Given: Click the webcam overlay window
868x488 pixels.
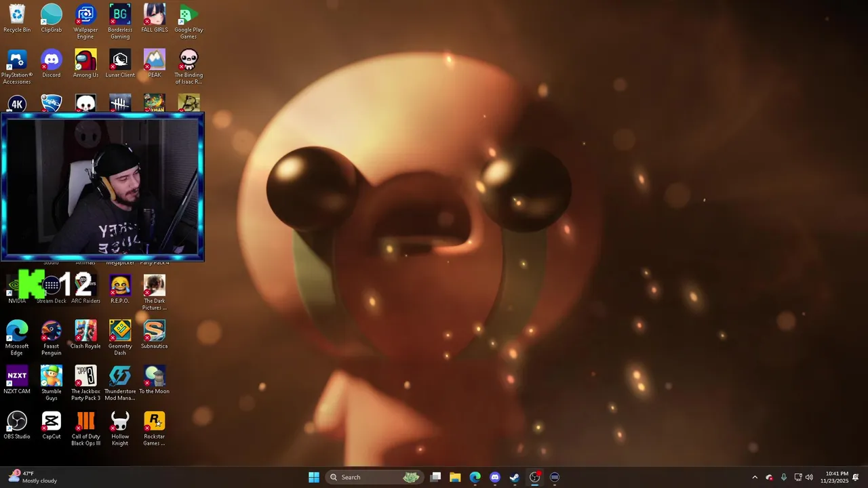Looking at the screenshot, I should [x=102, y=187].
